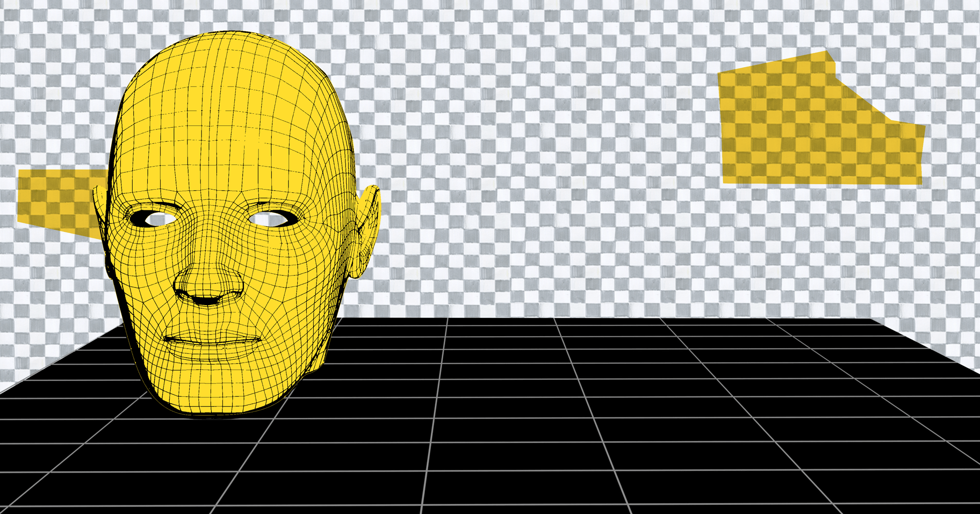Select the chin of the wireframe head
Viewport: 980px width, 514px height.
pos(215,395)
